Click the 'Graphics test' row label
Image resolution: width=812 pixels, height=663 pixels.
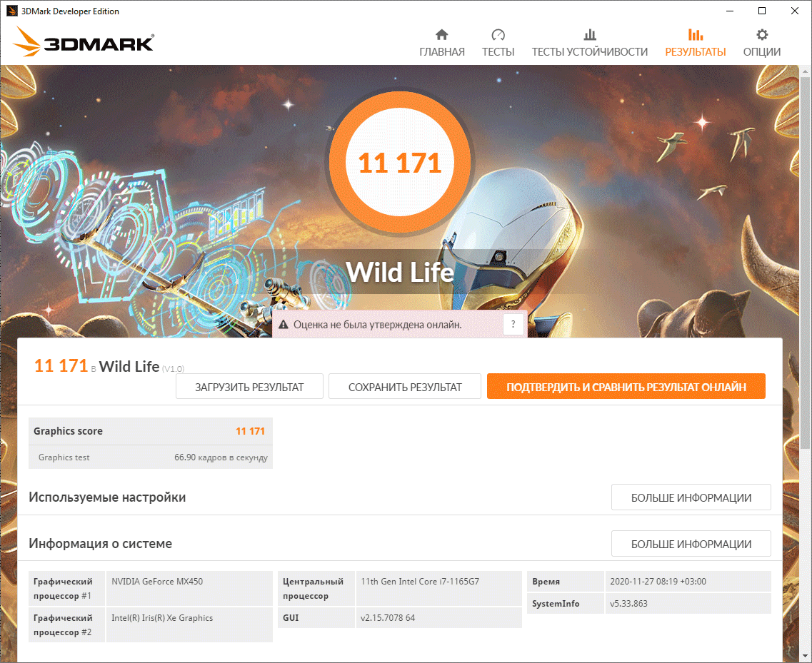[64, 457]
